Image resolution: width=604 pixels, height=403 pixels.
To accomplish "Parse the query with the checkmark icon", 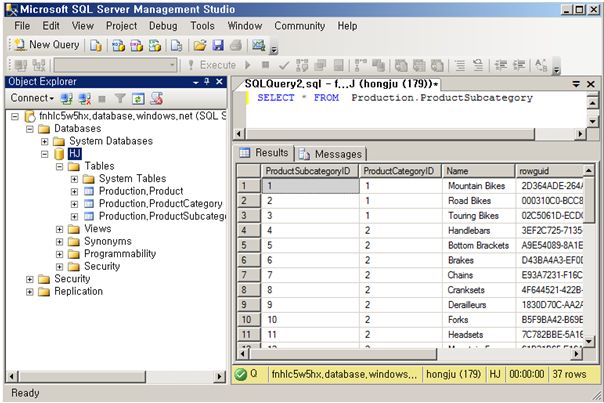I will pos(284,65).
